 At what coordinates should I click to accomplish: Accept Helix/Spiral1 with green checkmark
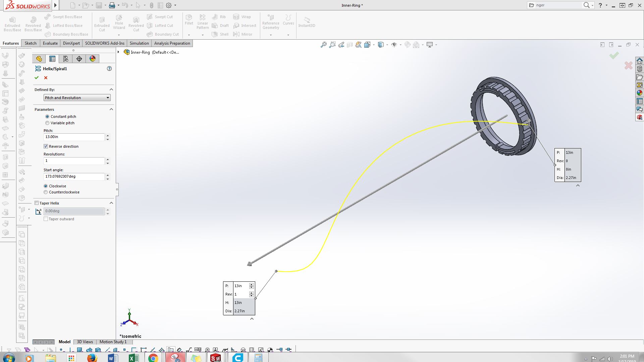pos(37,78)
